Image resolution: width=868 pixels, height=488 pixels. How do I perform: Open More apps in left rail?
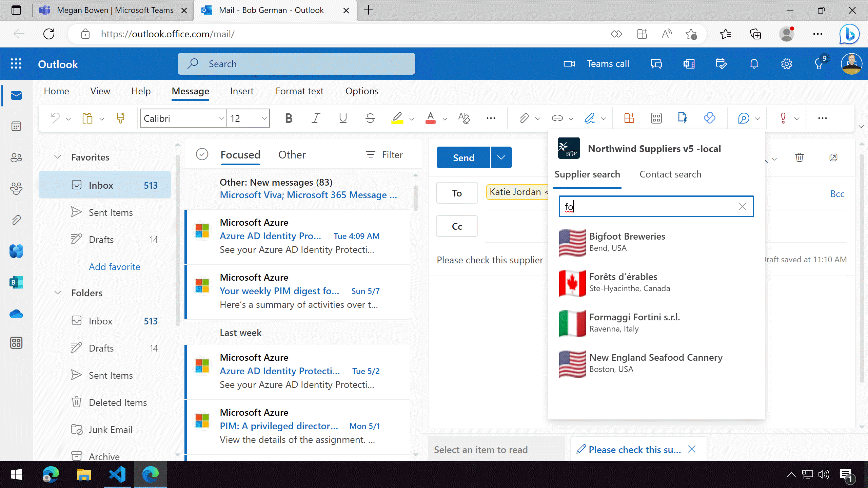pyautogui.click(x=16, y=343)
